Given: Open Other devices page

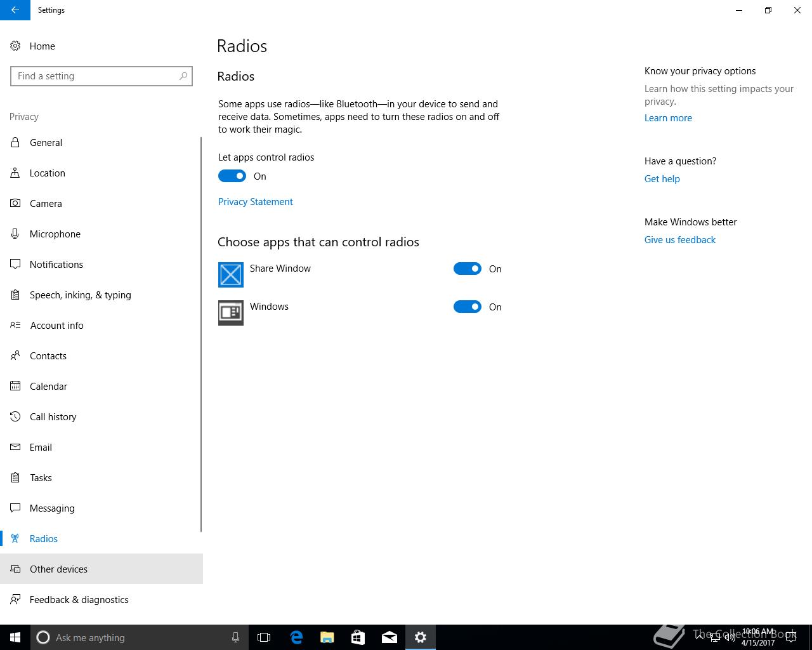Looking at the screenshot, I should click(x=100, y=569).
